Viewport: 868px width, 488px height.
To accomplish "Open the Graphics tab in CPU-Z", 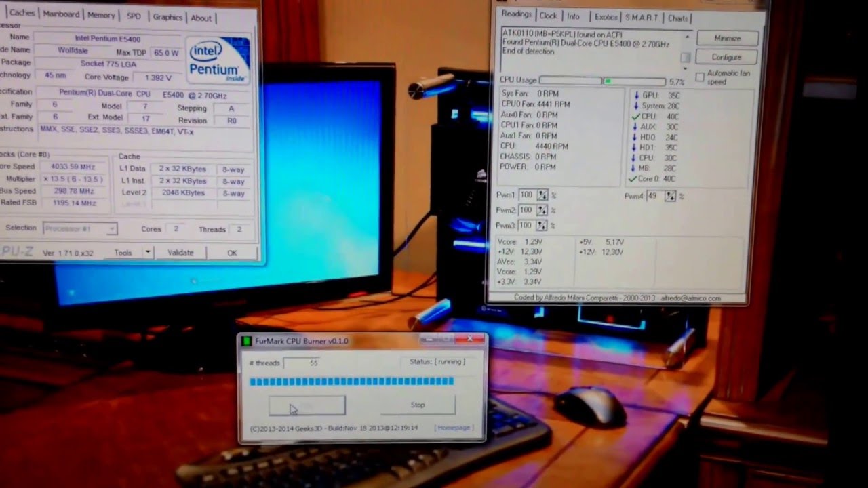I will click(x=167, y=17).
